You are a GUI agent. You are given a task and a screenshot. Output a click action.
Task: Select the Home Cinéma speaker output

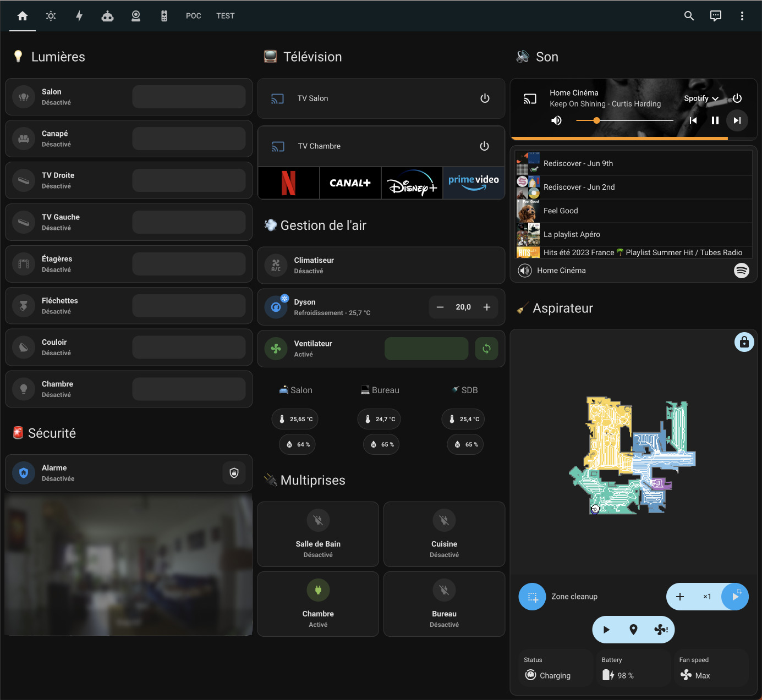click(552, 271)
